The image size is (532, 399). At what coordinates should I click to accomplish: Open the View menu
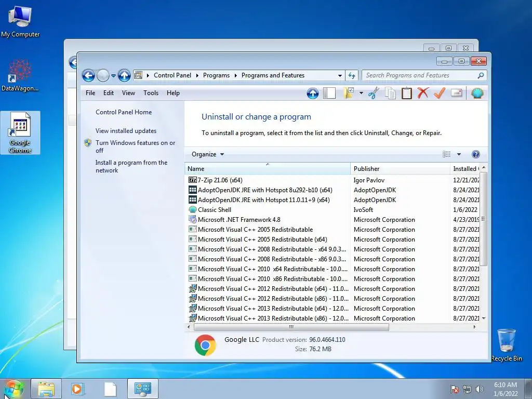click(129, 93)
